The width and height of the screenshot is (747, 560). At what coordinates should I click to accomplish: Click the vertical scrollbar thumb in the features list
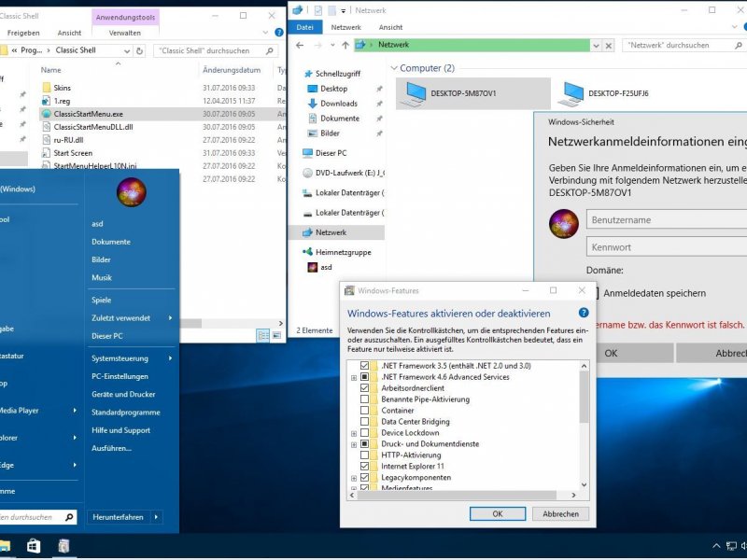click(x=585, y=397)
